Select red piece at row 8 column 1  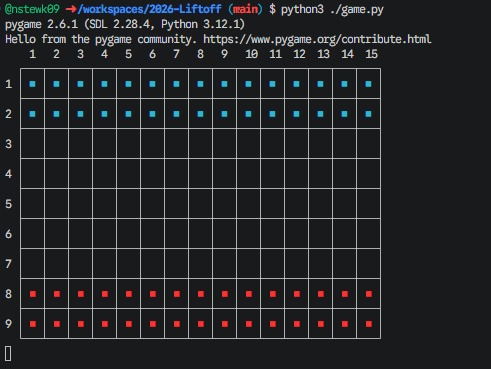(33, 294)
